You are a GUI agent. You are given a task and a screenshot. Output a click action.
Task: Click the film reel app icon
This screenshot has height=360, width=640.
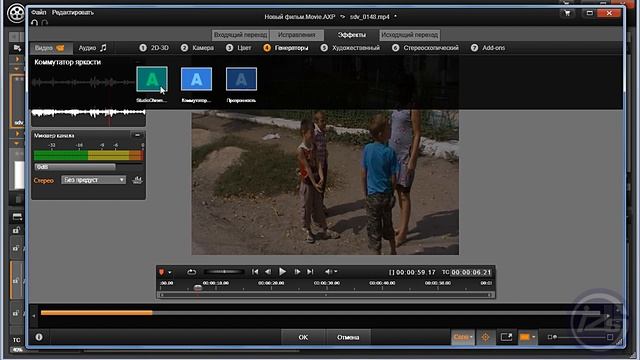(16, 13)
